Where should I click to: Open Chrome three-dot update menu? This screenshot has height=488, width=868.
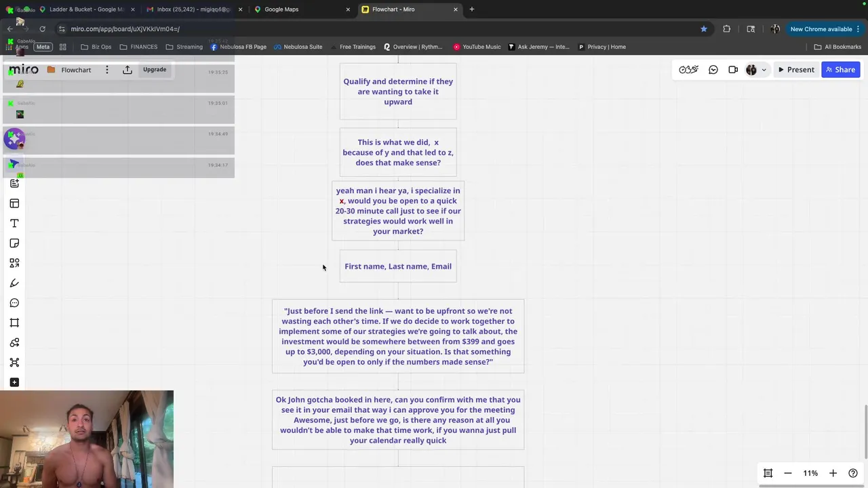point(859,29)
